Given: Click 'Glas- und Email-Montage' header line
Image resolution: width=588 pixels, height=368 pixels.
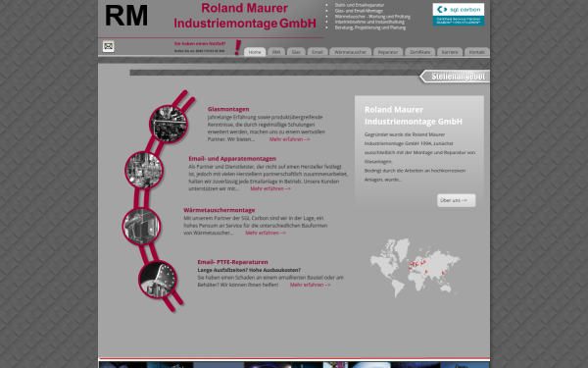Looking at the screenshot, I should [x=359, y=11].
